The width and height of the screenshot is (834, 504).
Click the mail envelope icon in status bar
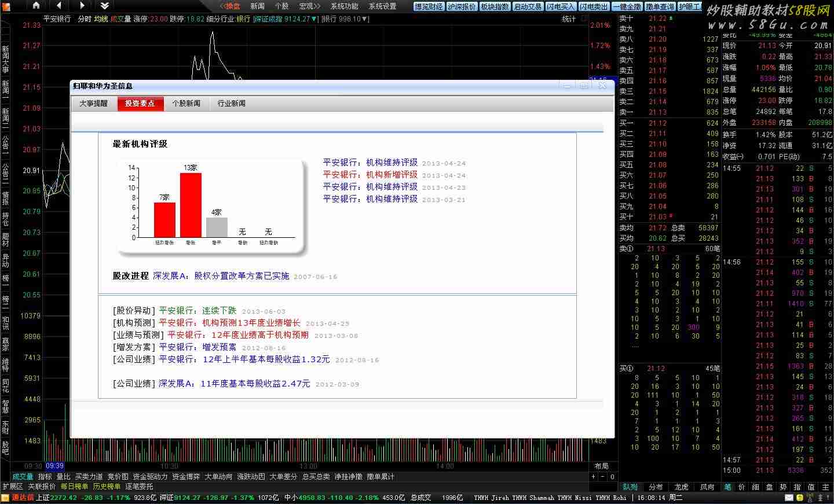pyautogui.click(x=789, y=498)
